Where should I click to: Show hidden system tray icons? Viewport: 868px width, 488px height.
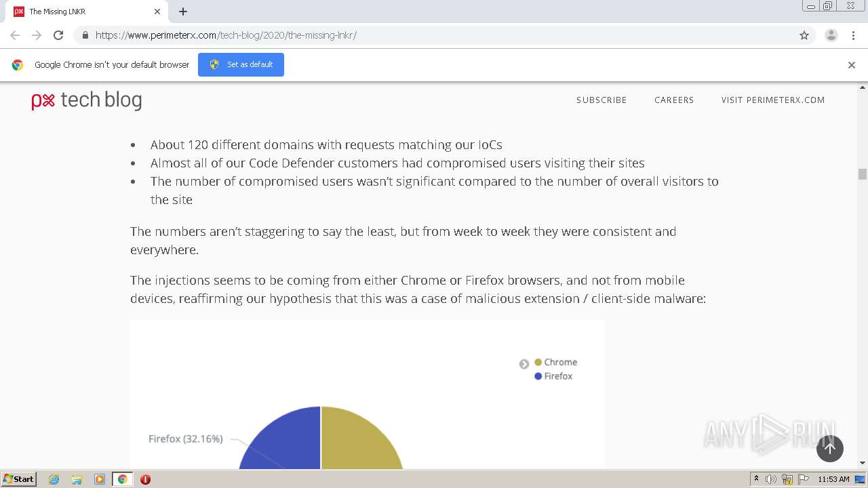(x=756, y=479)
